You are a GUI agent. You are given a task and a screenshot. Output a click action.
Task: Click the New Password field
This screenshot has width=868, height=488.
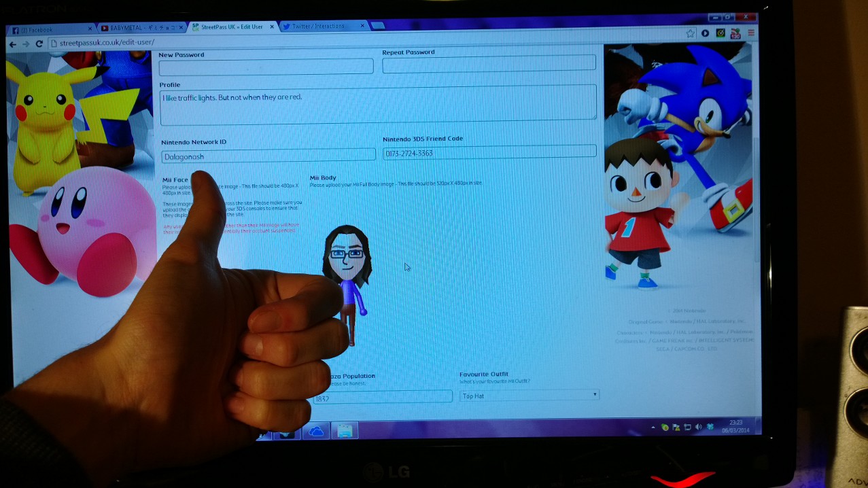[266, 67]
